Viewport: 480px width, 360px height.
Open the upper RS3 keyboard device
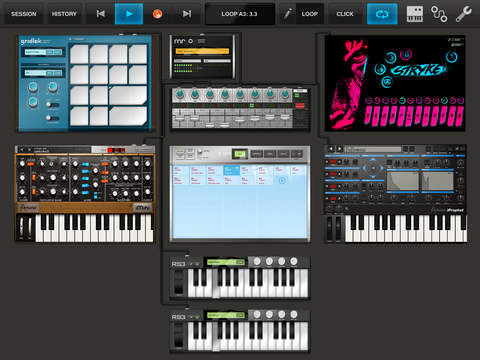240,278
